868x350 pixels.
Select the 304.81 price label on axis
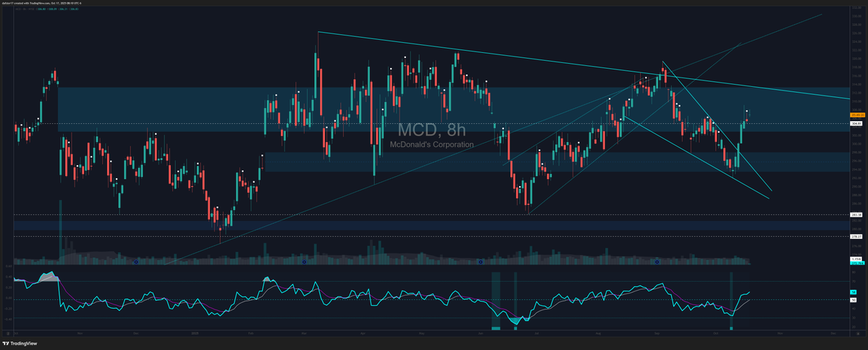pos(855,123)
